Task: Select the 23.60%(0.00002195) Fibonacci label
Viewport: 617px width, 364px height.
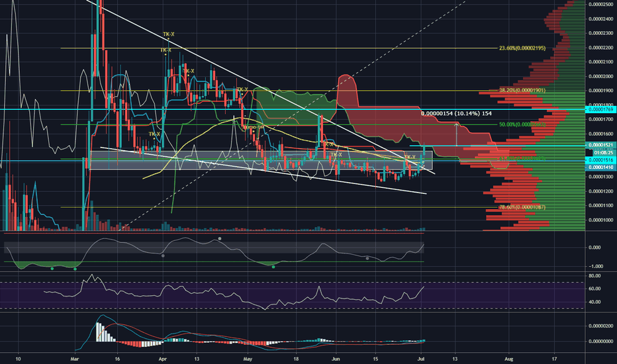Action: point(522,48)
